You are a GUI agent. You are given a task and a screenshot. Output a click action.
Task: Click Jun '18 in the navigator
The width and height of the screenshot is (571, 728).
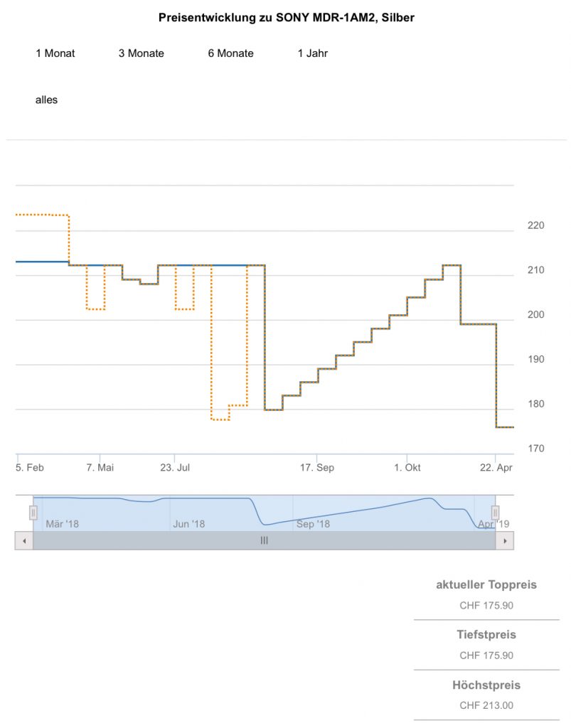click(188, 524)
